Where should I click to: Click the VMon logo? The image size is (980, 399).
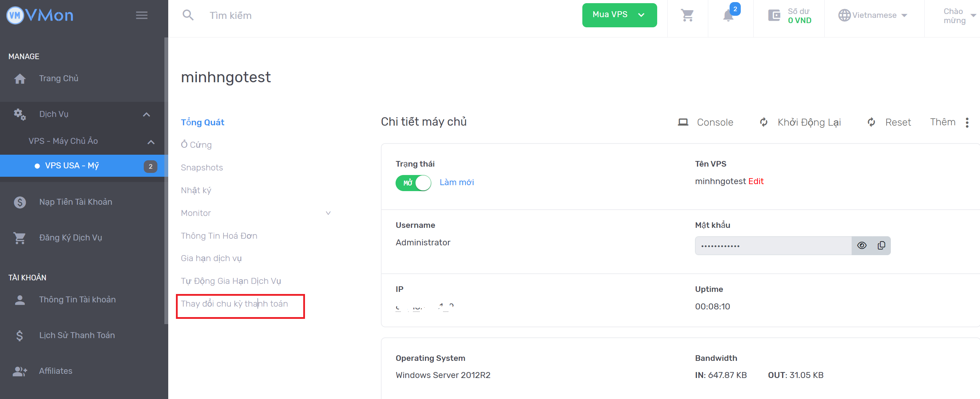tap(40, 15)
